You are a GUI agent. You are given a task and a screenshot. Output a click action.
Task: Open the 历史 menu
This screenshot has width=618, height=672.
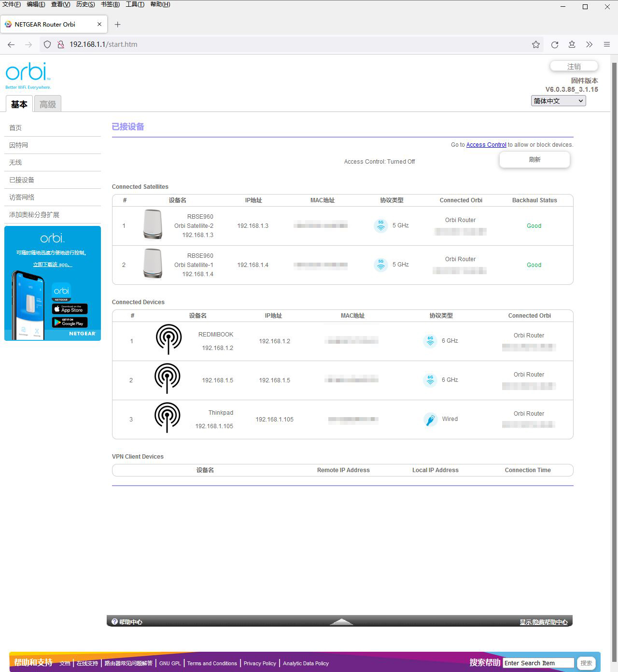85,4
